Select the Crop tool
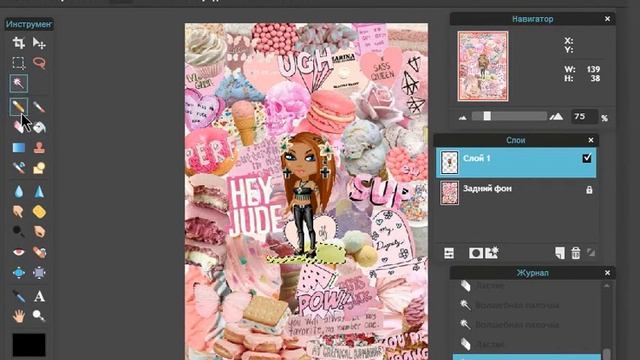Screen dimensions: 640x360 click(18, 43)
